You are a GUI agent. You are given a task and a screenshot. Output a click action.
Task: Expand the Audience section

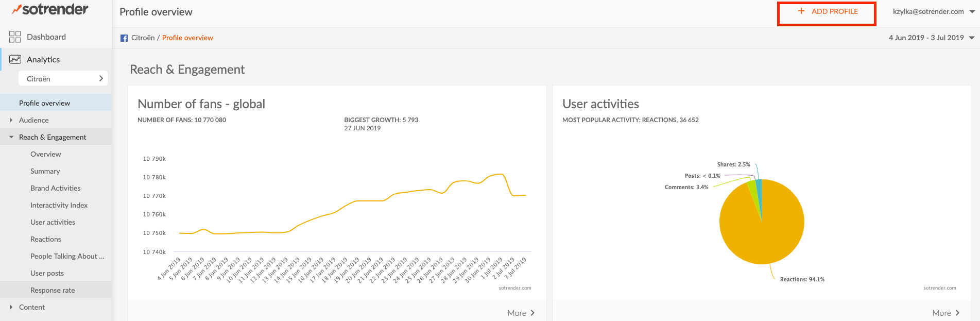point(11,120)
